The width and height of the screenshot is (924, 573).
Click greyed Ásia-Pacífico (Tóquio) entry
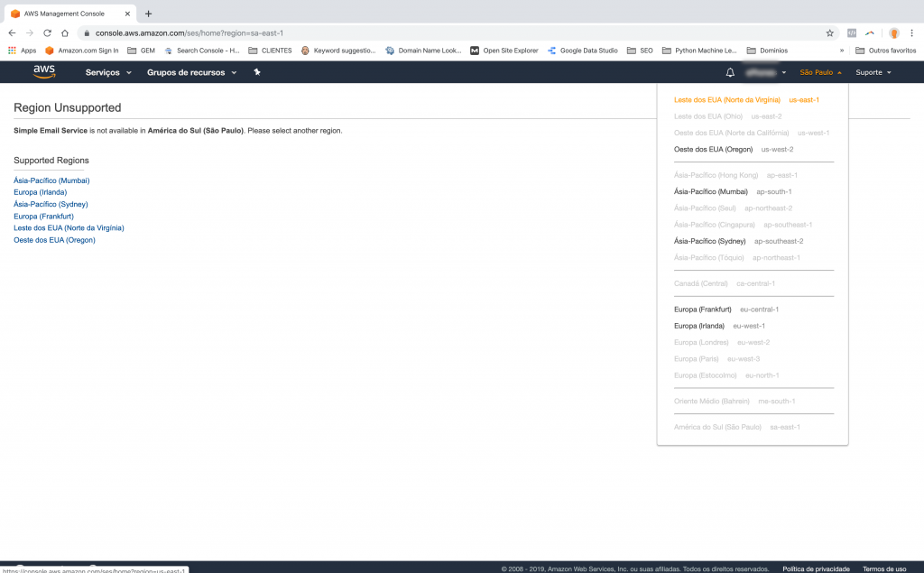[736, 257]
